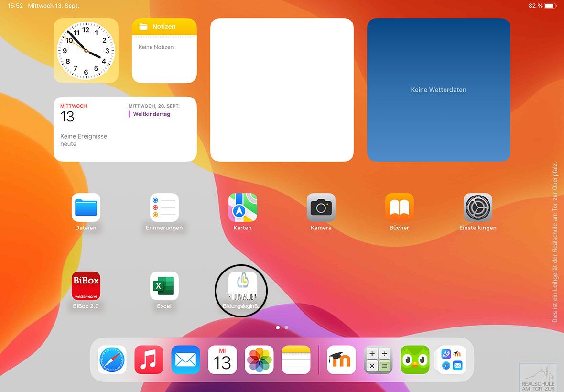564x392 pixels.
Task: Open the circled Bildungslogin app
Action: (242, 286)
